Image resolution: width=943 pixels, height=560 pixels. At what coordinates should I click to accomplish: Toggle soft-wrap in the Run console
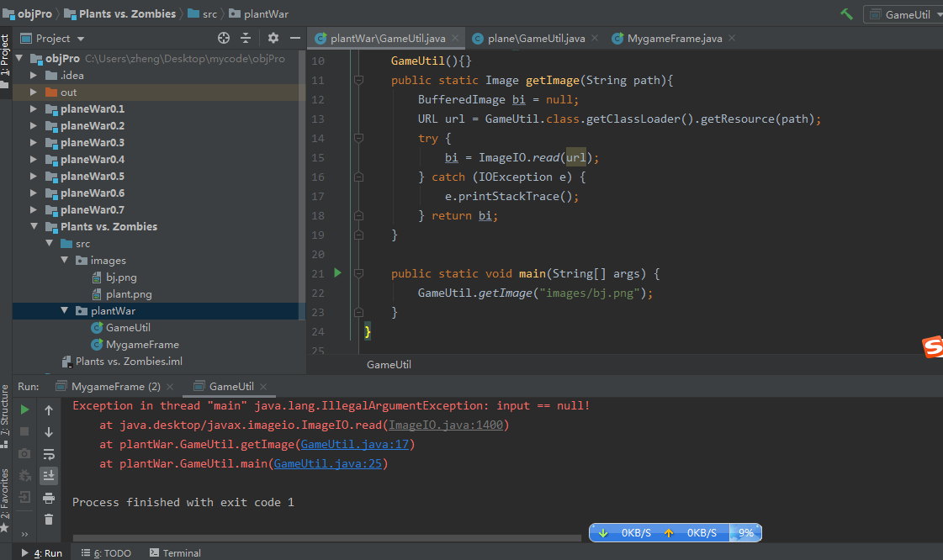[49, 454]
